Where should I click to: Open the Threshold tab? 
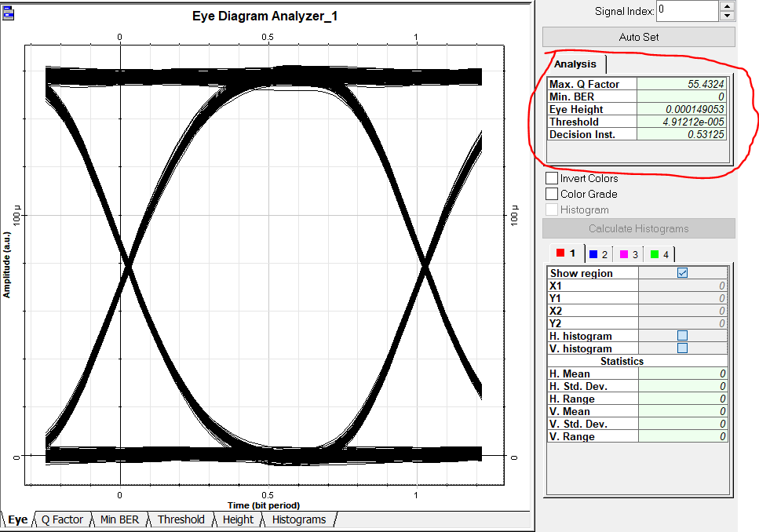click(x=181, y=519)
